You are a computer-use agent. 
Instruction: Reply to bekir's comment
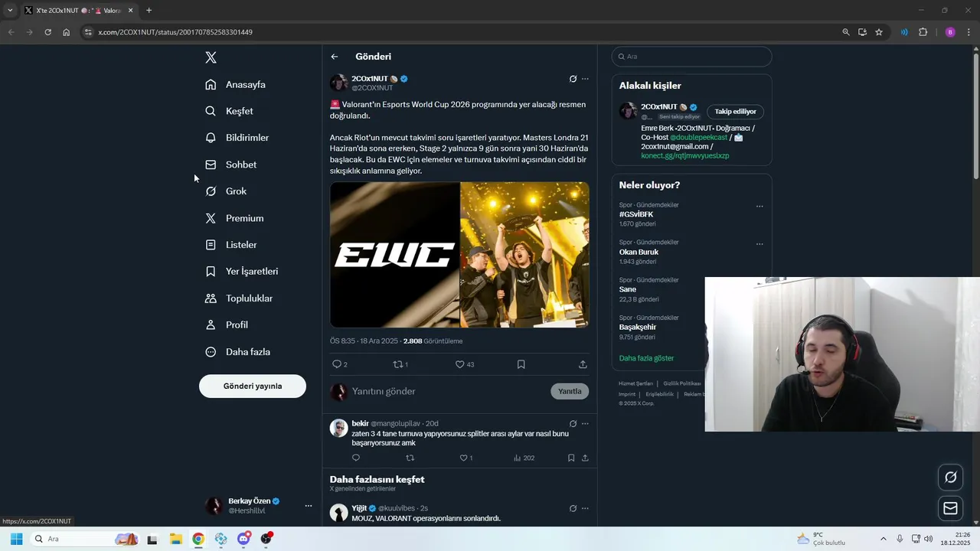coord(355,458)
